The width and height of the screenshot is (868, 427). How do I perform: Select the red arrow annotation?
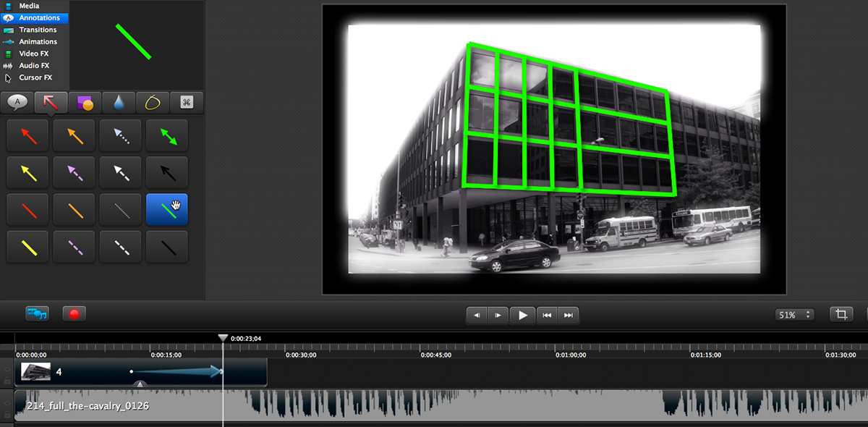pos(27,135)
